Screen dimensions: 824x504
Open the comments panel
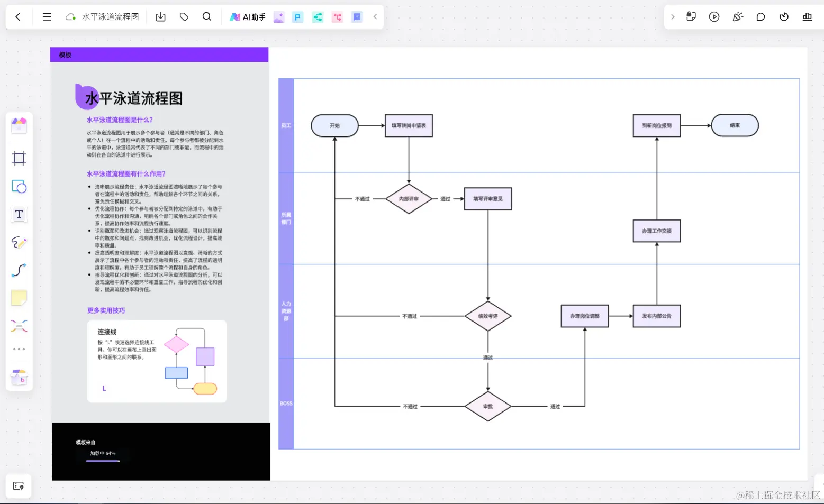[x=760, y=16]
